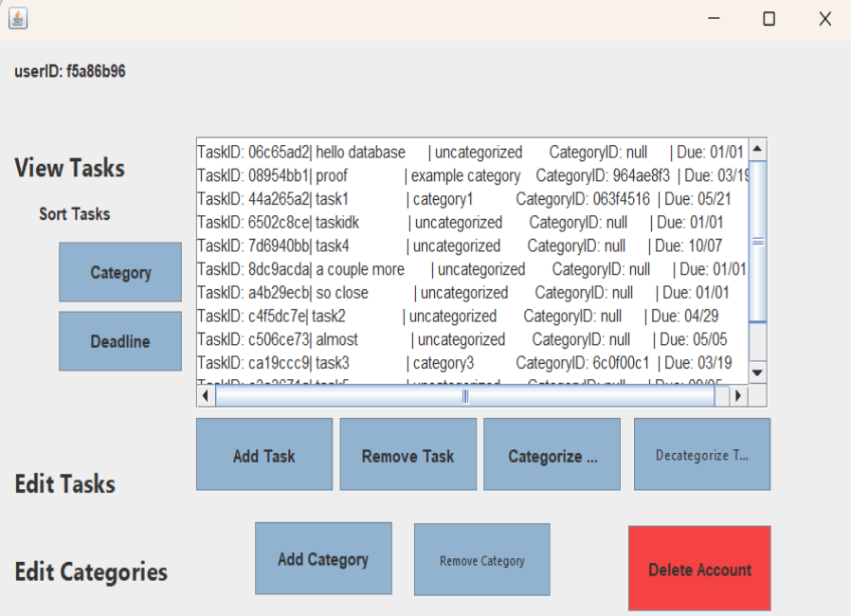Click the Java application icon in title bar

(18, 18)
